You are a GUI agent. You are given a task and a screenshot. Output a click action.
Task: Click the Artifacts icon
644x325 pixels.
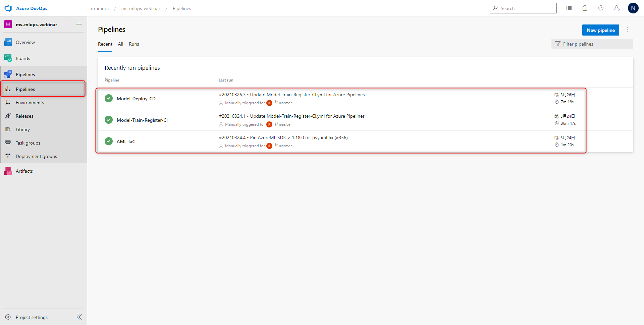click(8, 171)
